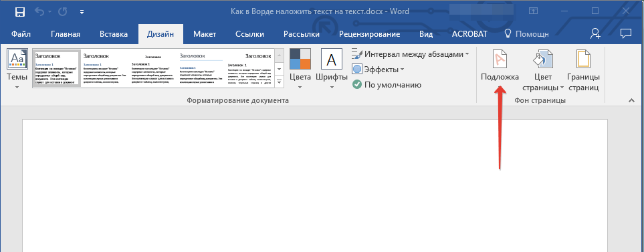Screen dimensions: 644x252
Task: Select the second style set thumbnail
Action: click(x=104, y=68)
